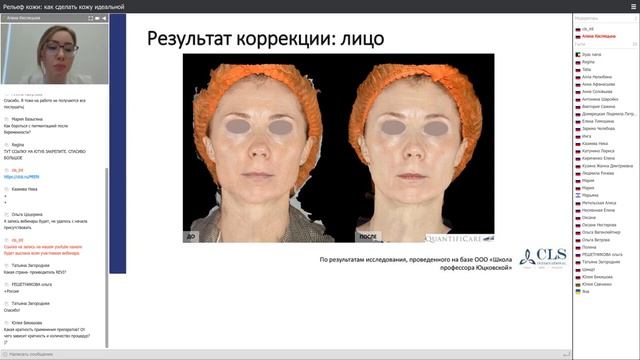
Task: Click the red cls_int youtube recording message
Action: point(43,250)
